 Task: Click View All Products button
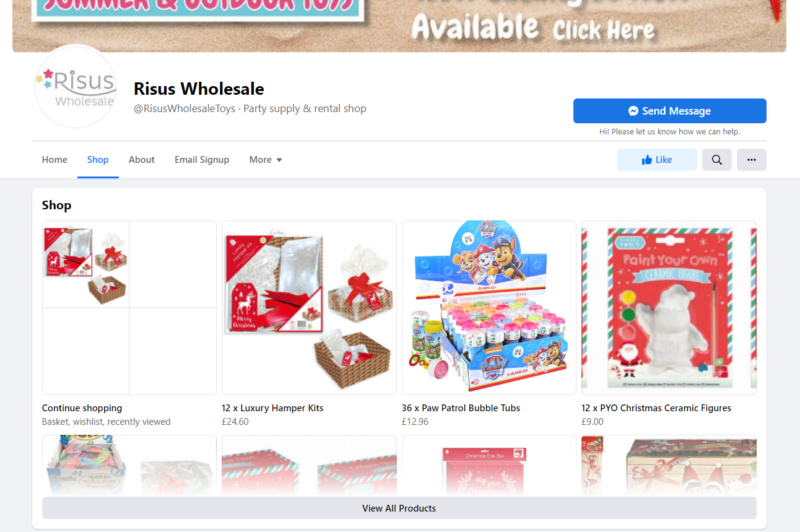point(399,508)
